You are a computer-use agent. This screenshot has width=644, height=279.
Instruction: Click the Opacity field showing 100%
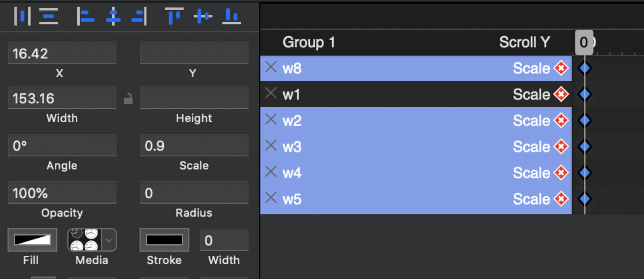62,193
